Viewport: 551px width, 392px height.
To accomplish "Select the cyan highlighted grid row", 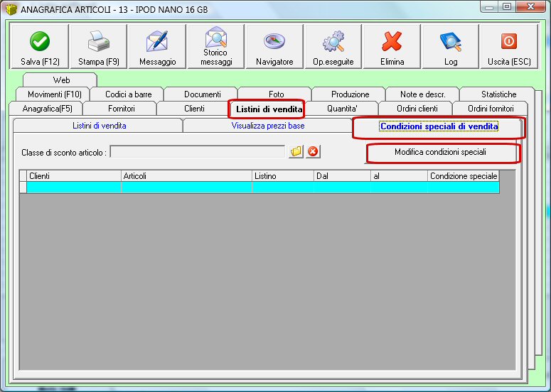I will pos(263,187).
